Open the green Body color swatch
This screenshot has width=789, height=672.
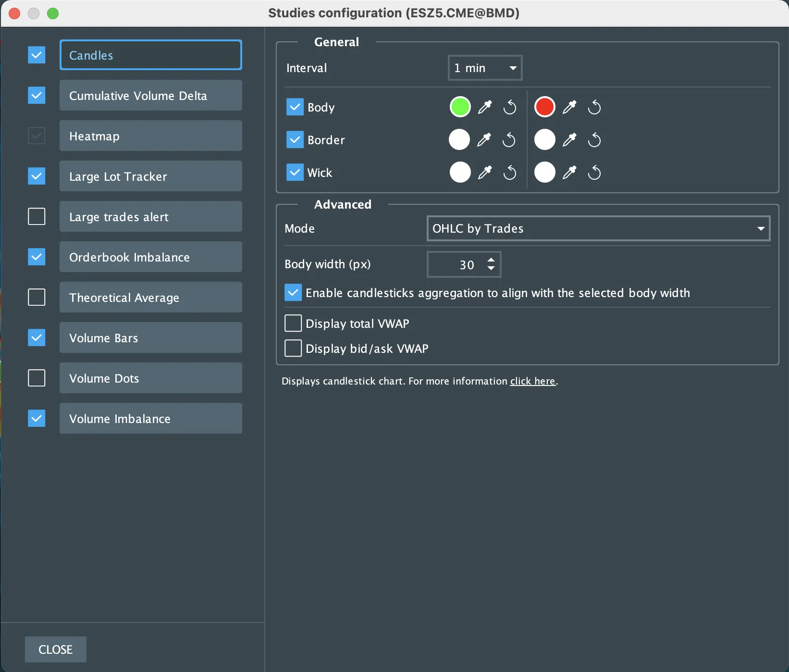click(460, 107)
